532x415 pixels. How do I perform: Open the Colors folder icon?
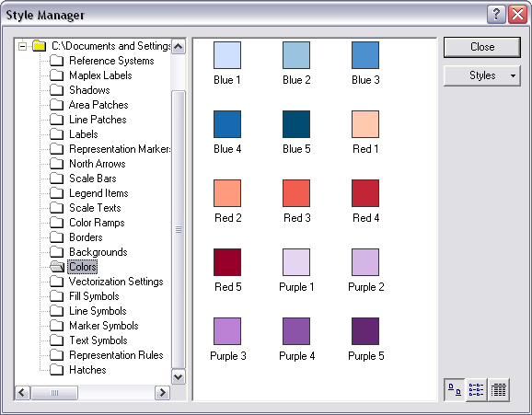pyautogui.click(x=57, y=267)
